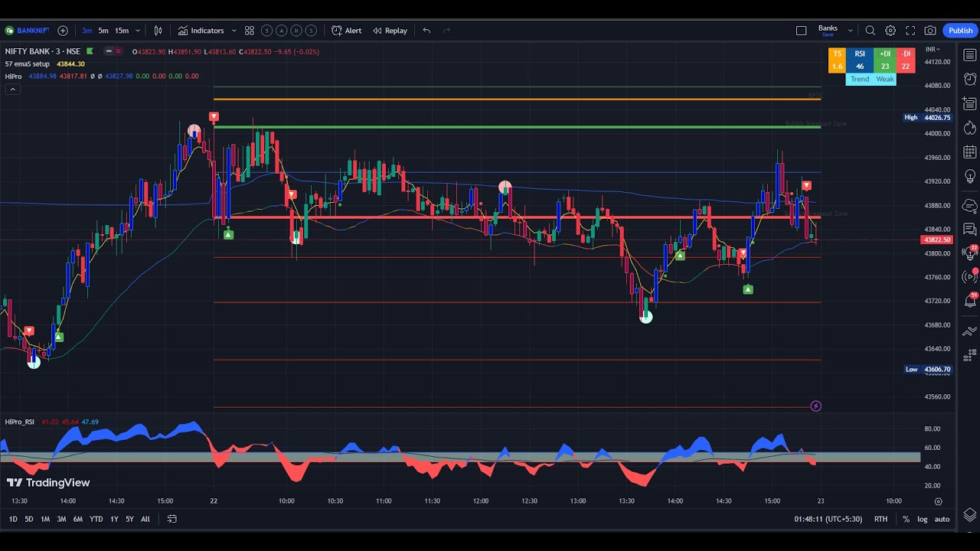Open the DOM order panel icon
The width and height of the screenshot is (980, 551).
[969, 356]
